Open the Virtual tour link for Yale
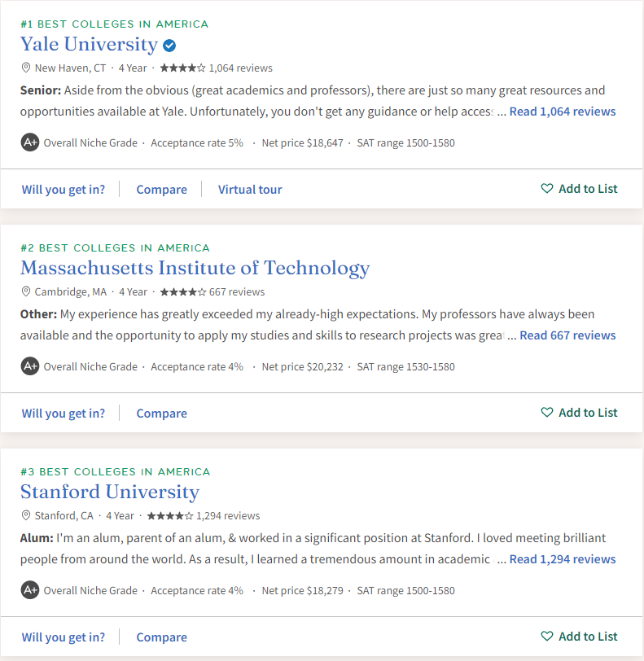The width and height of the screenshot is (644, 661). 250,190
